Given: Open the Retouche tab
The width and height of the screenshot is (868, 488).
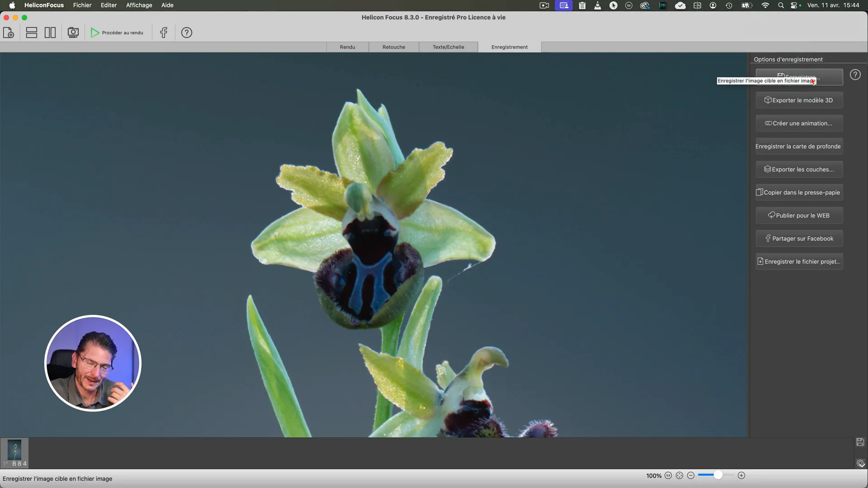Looking at the screenshot, I should pyautogui.click(x=394, y=47).
